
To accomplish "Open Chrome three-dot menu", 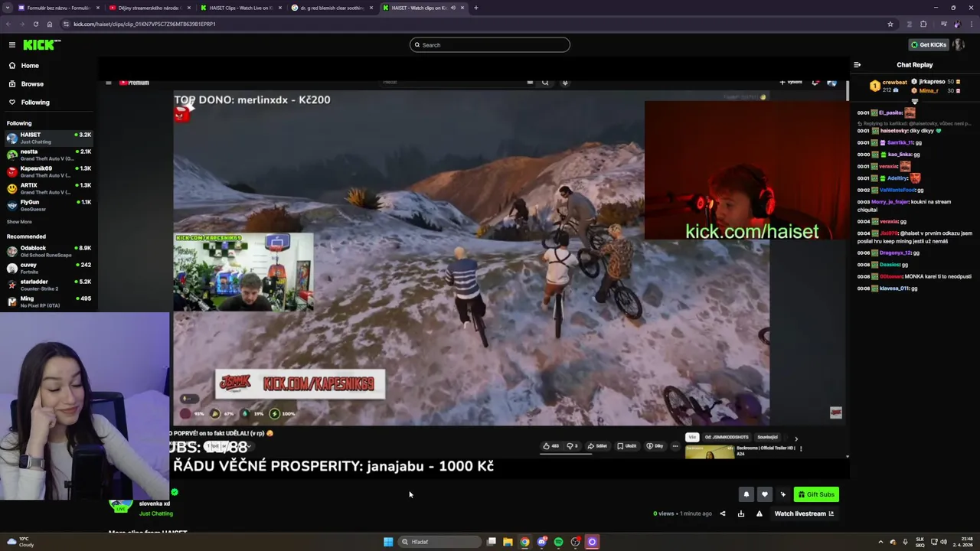I will pyautogui.click(x=971, y=24).
